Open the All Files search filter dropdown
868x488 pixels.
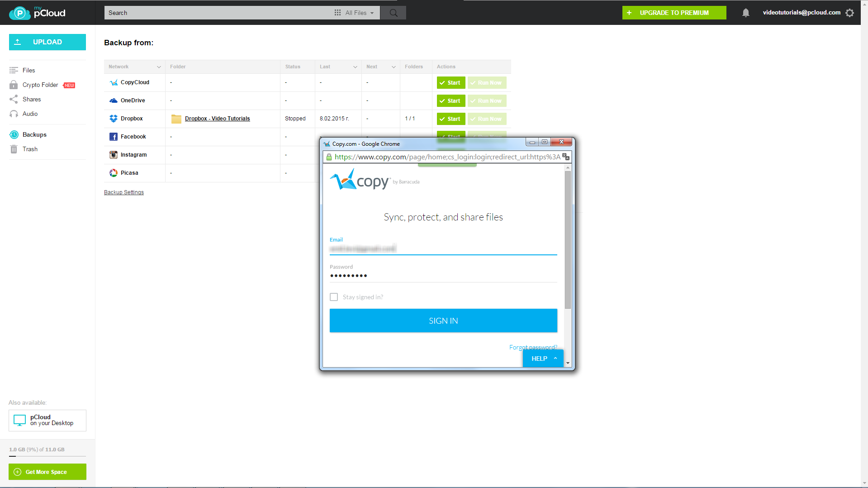(360, 13)
